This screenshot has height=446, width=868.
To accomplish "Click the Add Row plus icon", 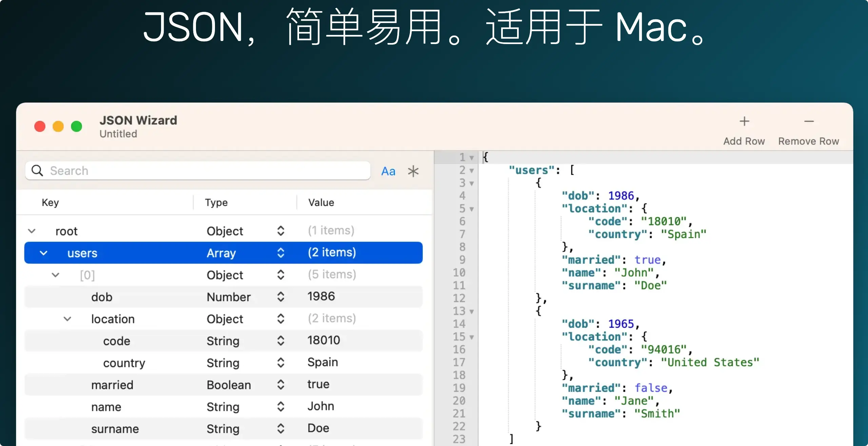I will pos(744,121).
